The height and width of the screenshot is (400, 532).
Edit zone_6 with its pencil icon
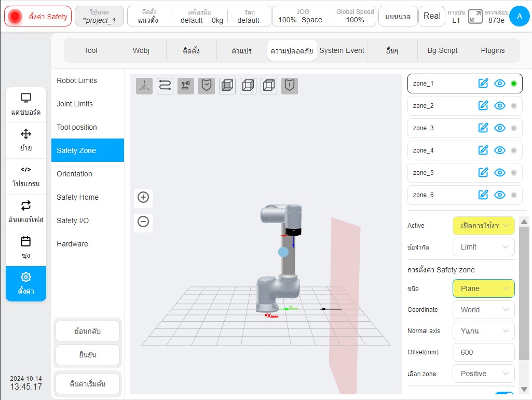[483, 195]
